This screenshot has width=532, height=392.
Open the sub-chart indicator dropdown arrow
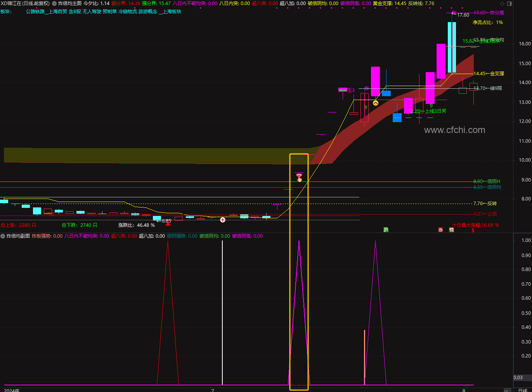tap(3, 236)
